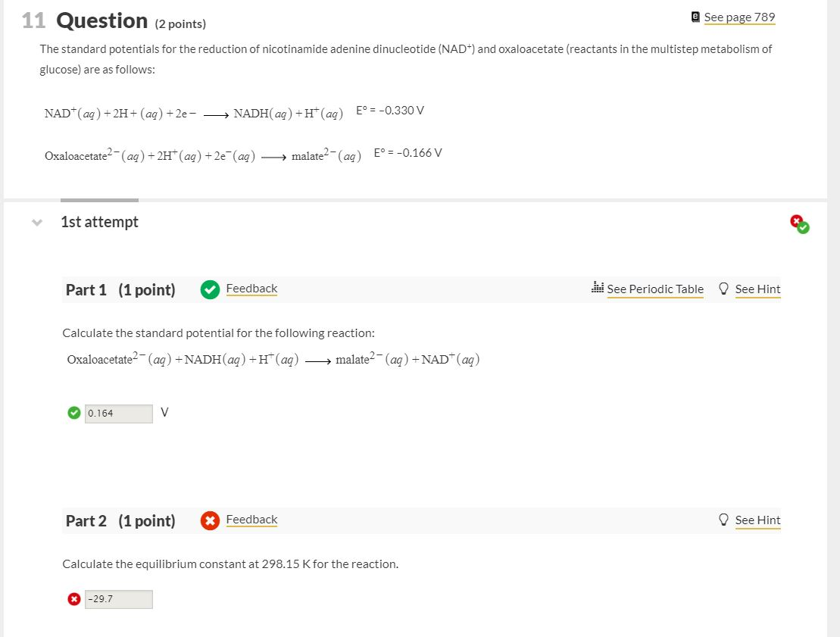This screenshot has width=840, height=637.
Task: Select the 0.164 answer input field
Action: pos(119,413)
